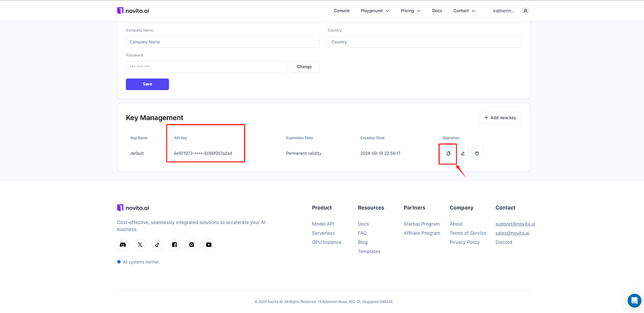Focus the Company Name input field

tap(222, 42)
